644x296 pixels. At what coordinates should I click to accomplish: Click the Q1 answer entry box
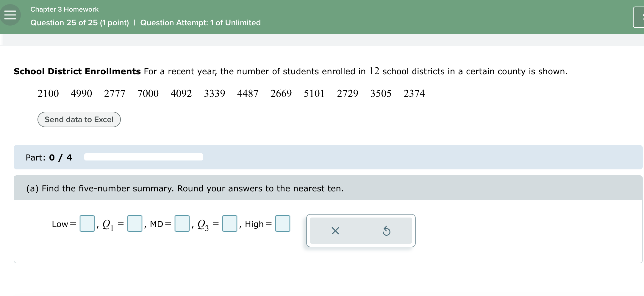(135, 223)
